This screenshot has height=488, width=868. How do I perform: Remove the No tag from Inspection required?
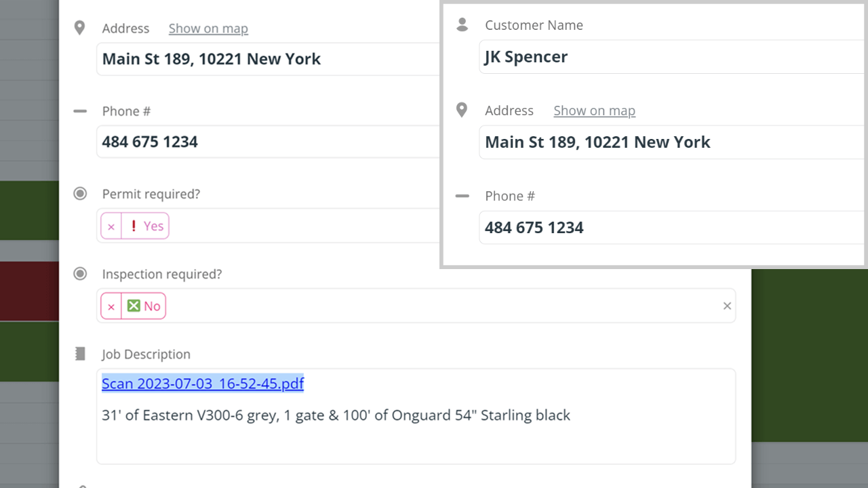(x=111, y=306)
